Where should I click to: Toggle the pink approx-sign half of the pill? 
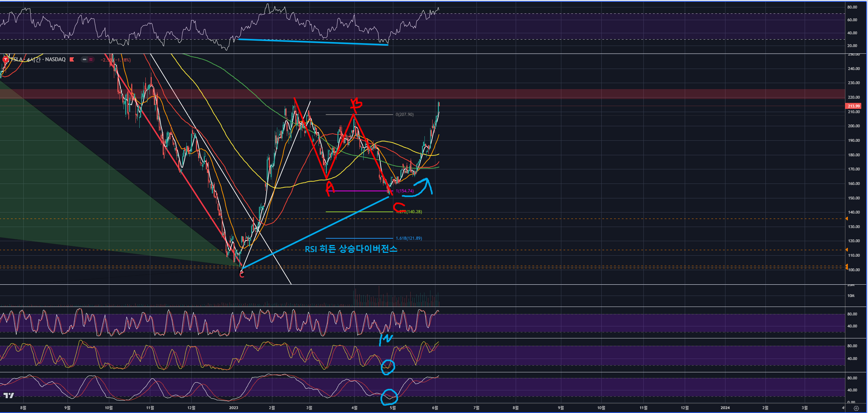(x=91, y=59)
